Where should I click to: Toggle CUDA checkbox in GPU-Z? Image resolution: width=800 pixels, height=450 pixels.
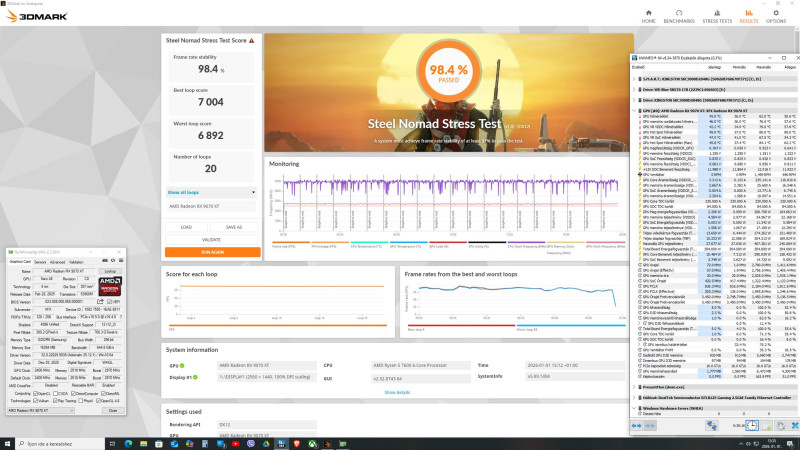point(56,393)
